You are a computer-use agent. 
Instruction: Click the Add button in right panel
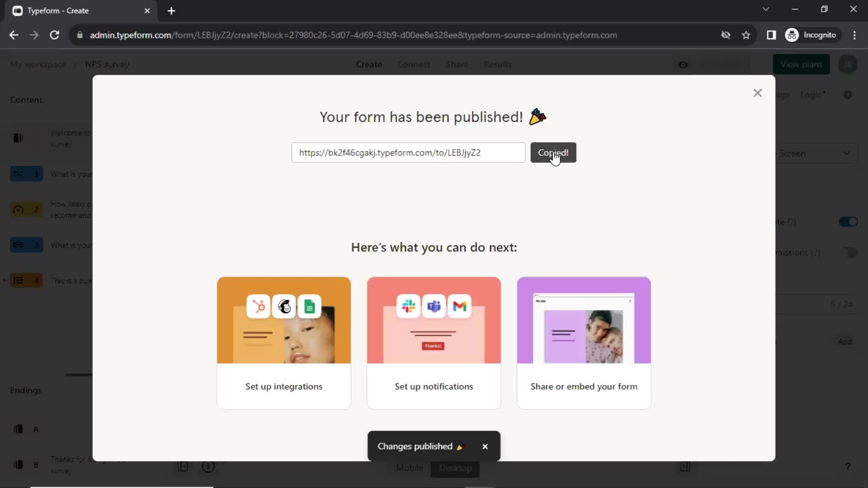click(844, 342)
